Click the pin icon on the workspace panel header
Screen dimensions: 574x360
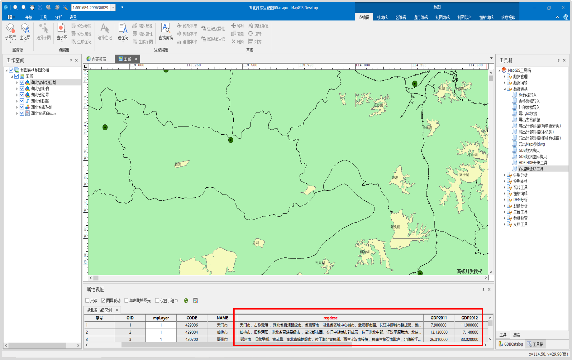click(x=71, y=60)
